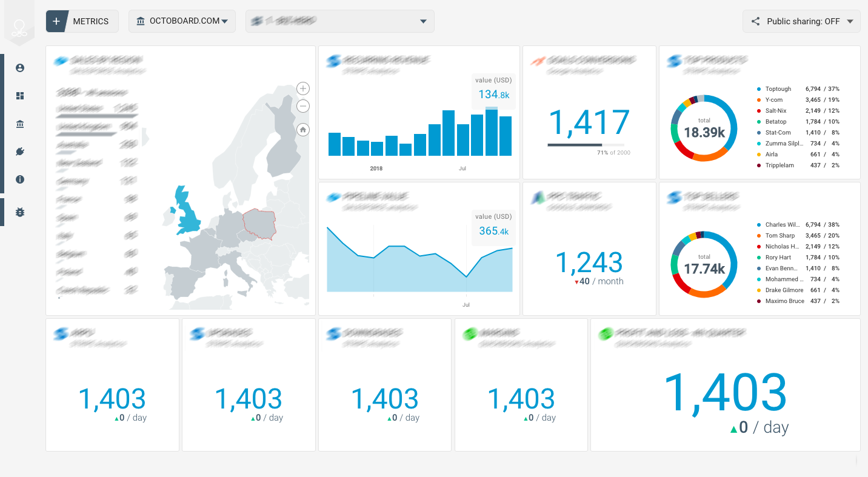This screenshot has width=868, height=477.
Task: Click the share icon beside Public sharing
Action: click(x=755, y=21)
